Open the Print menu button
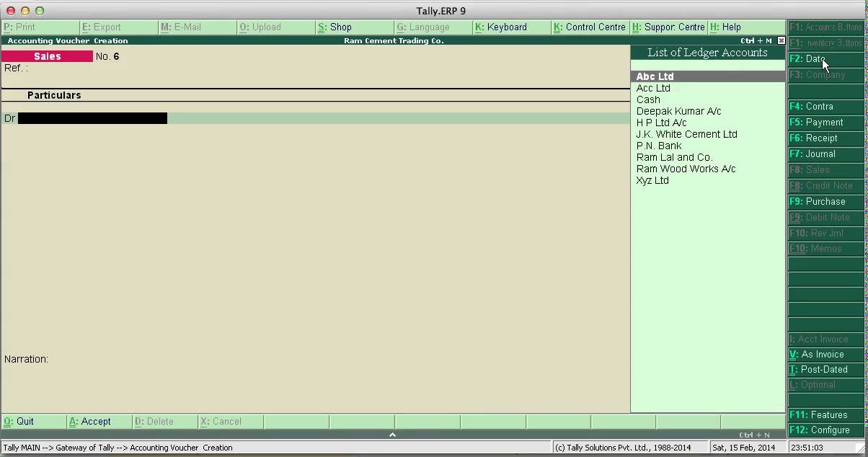Image resolution: width=868 pixels, height=457 pixels. 40,27
